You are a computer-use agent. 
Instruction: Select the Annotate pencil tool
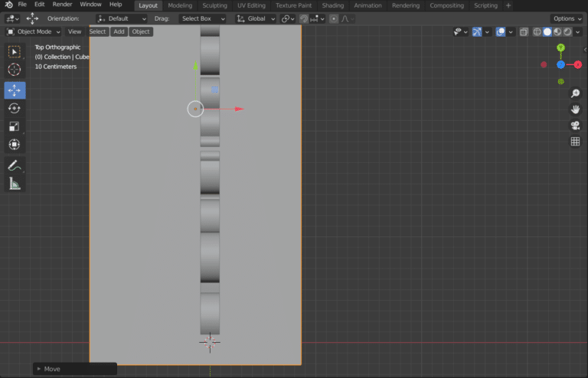[x=15, y=165]
